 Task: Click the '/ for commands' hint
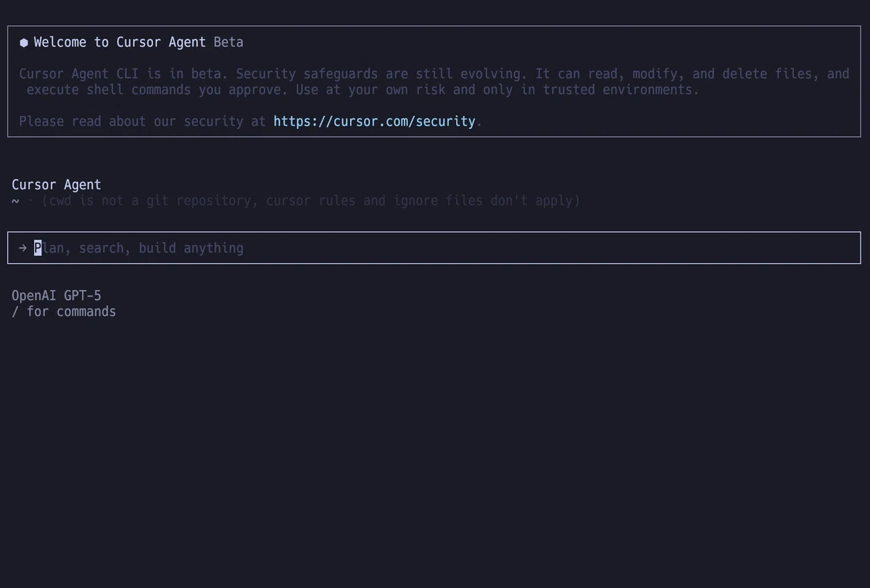click(x=64, y=312)
